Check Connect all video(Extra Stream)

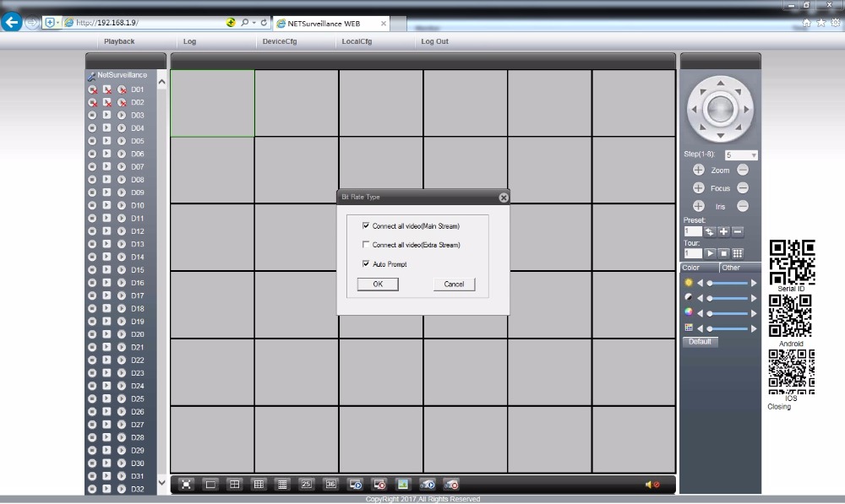point(366,245)
